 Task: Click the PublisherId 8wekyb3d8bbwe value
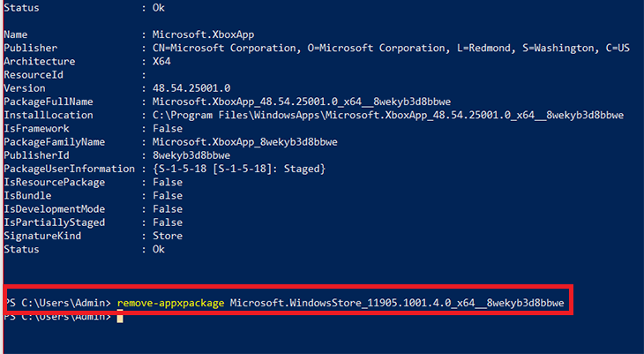tap(191, 155)
